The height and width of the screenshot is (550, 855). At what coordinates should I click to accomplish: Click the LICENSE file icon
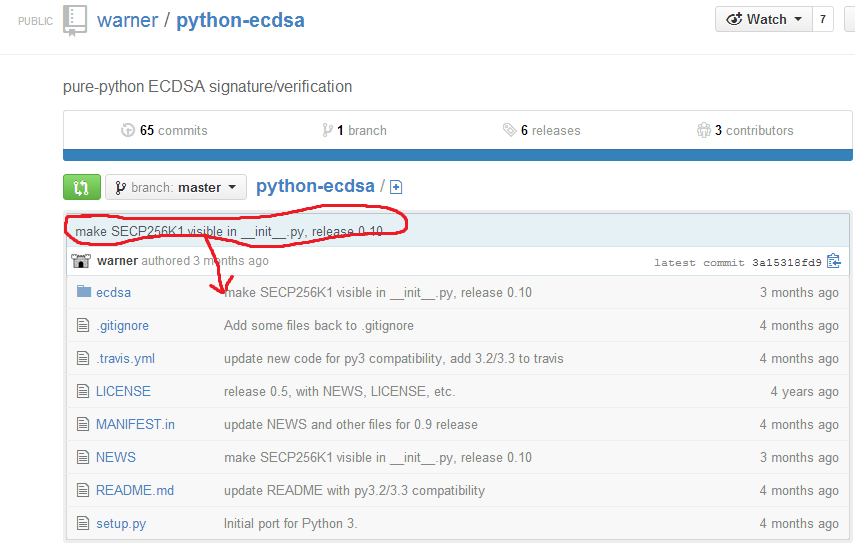pyautogui.click(x=83, y=391)
